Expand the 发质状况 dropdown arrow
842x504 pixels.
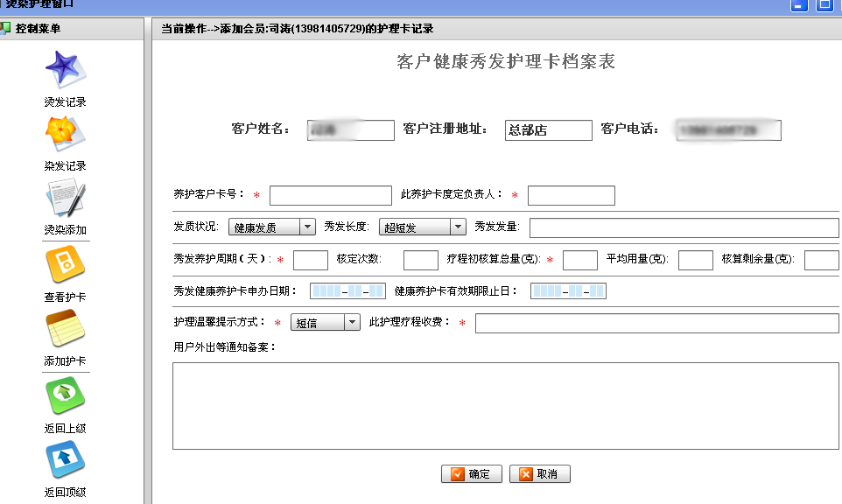(307, 227)
